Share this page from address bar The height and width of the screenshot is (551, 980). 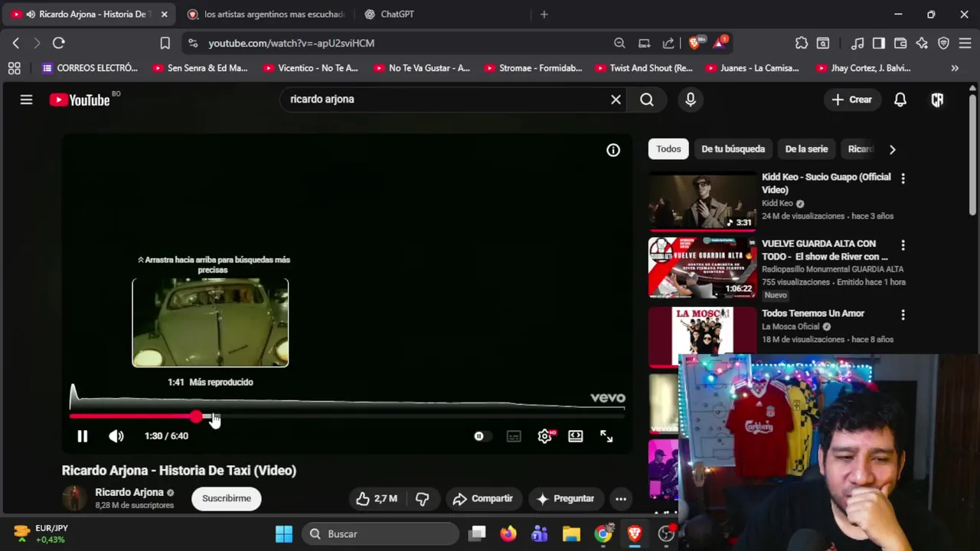[668, 44]
